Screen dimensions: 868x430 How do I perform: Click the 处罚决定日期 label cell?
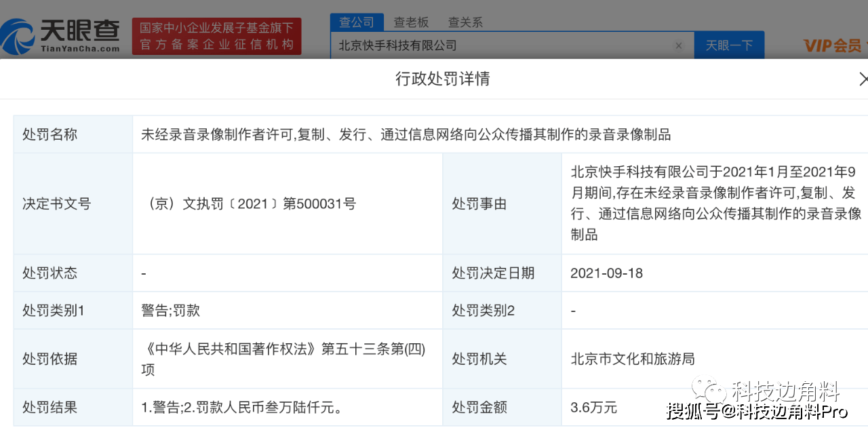pos(502,273)
